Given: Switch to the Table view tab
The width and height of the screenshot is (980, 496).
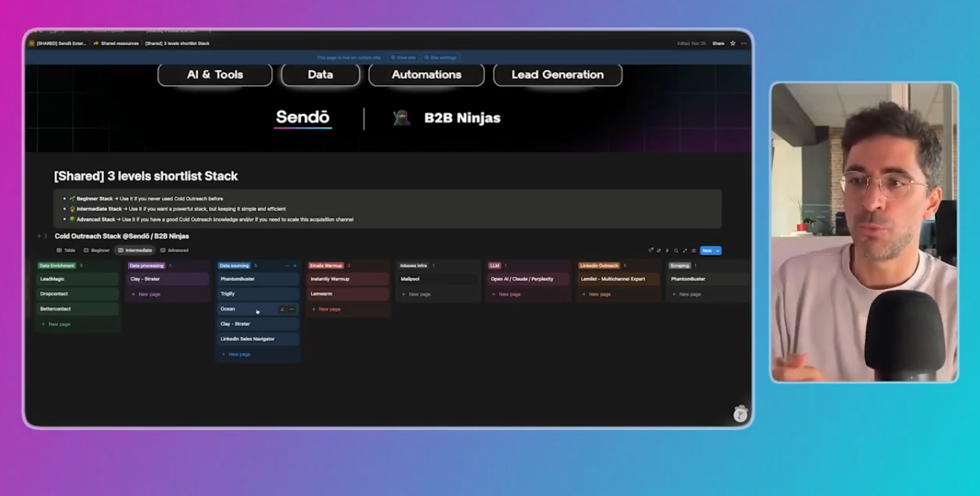Looking at the screenshot, I should [66, 251].
